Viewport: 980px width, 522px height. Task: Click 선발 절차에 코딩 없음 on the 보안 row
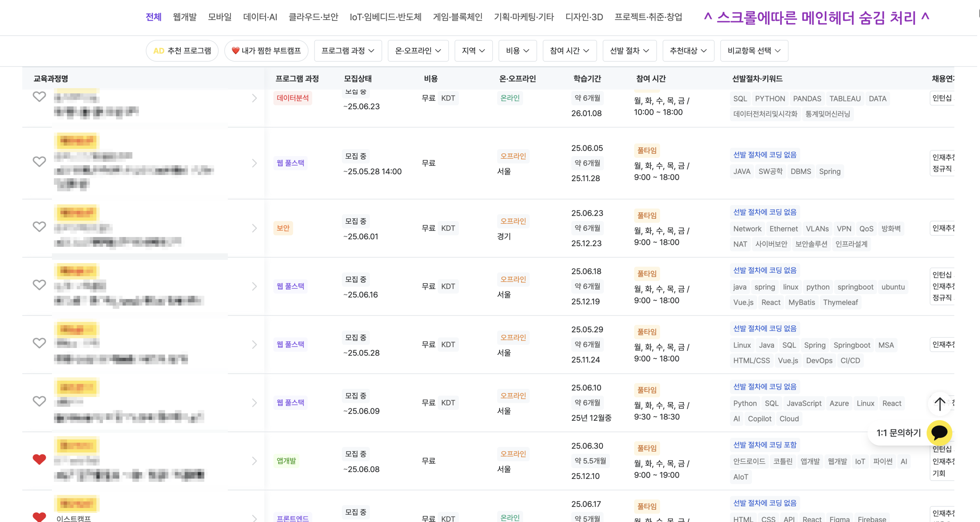click(x=765, y=212)
